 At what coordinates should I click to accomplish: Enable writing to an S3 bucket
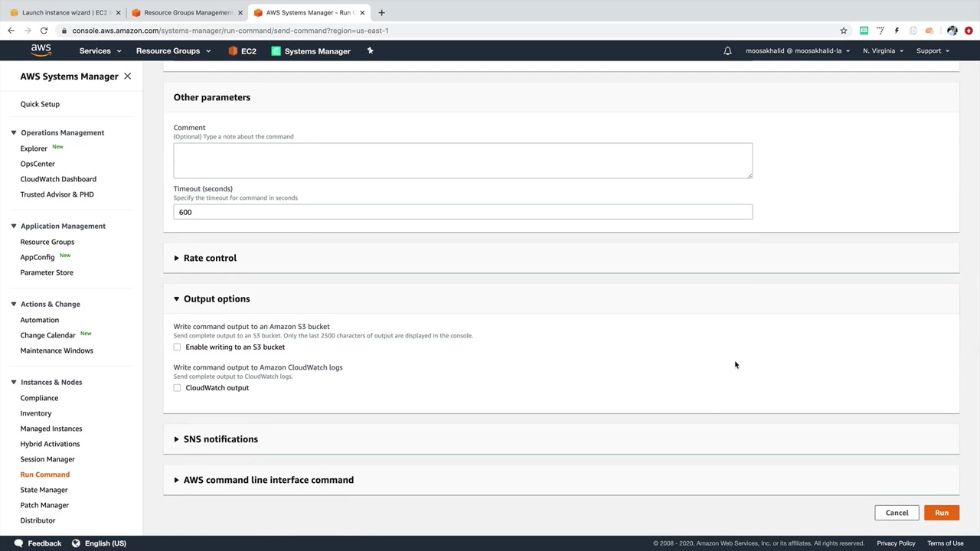[x=177, y=347]
